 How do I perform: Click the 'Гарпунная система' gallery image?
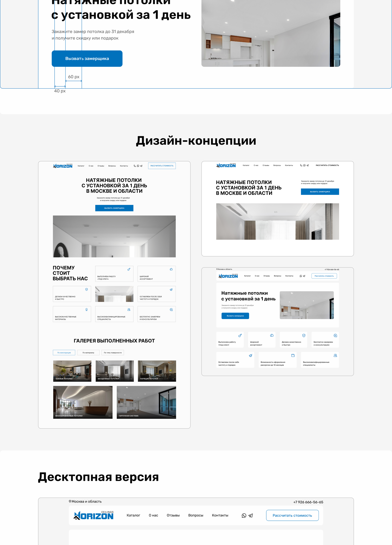pyautogui.click(x=146, y=402)
